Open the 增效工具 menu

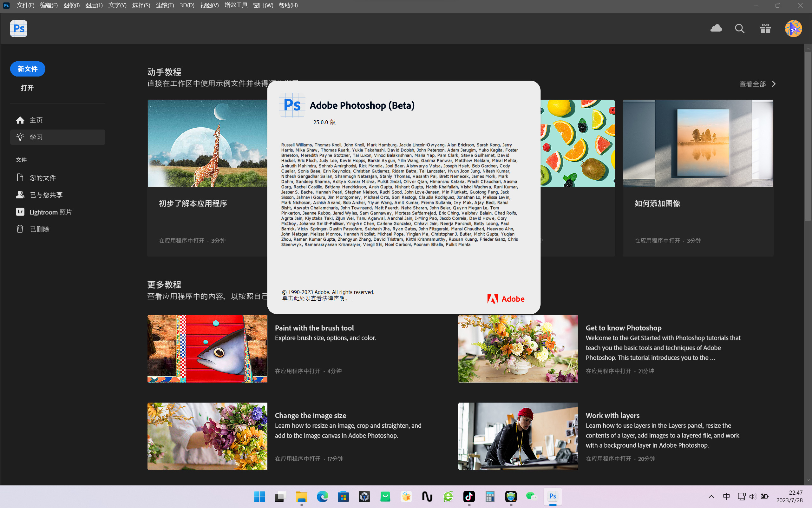[236, 5]
